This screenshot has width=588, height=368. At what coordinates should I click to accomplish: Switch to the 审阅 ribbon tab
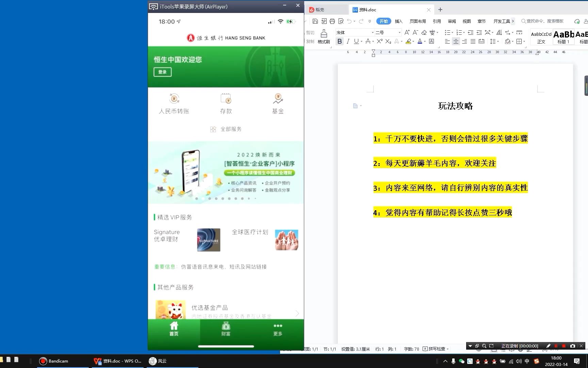[x=452, y=21]
